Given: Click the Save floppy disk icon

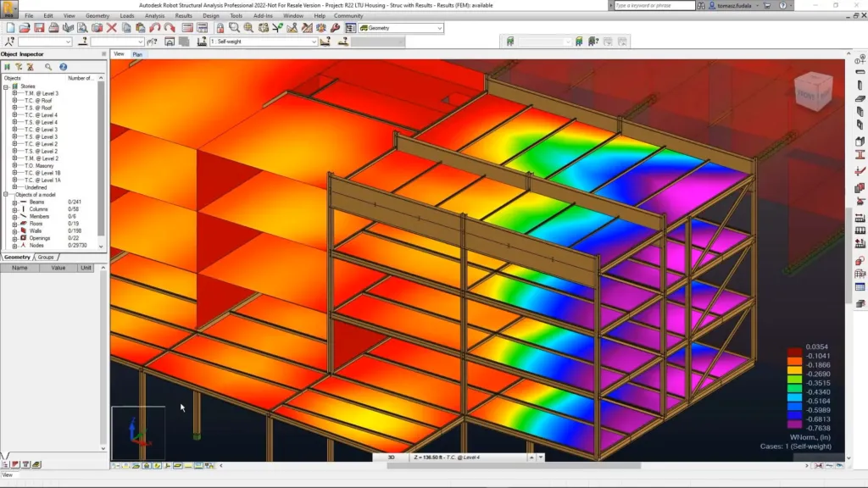Looking at the screenshot, I should click(39, 28).
